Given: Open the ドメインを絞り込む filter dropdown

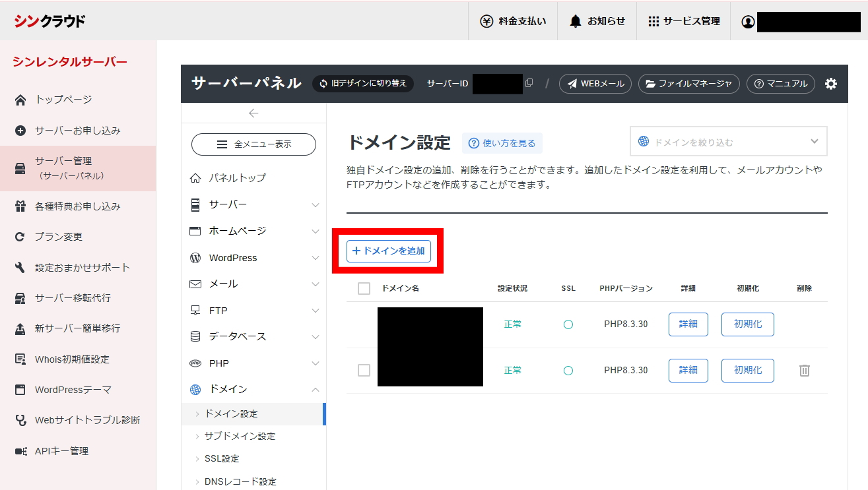Looking at the screenshot, I should (729, 142).
